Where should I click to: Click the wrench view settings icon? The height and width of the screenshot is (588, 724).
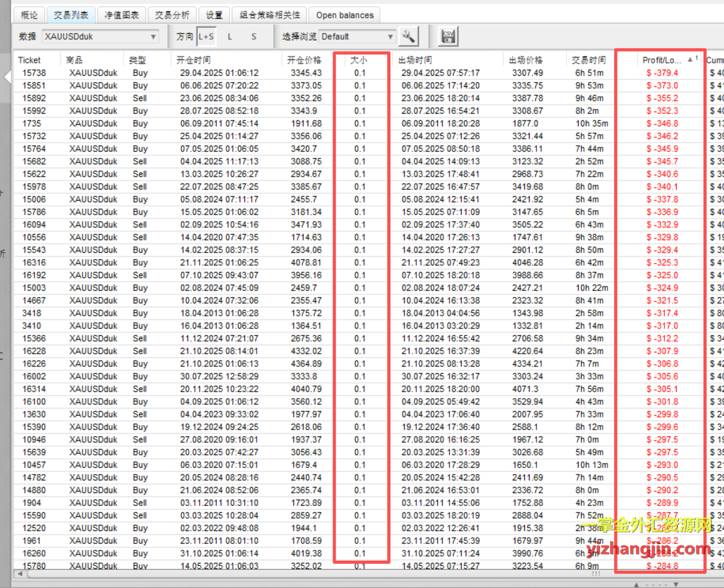408,36
